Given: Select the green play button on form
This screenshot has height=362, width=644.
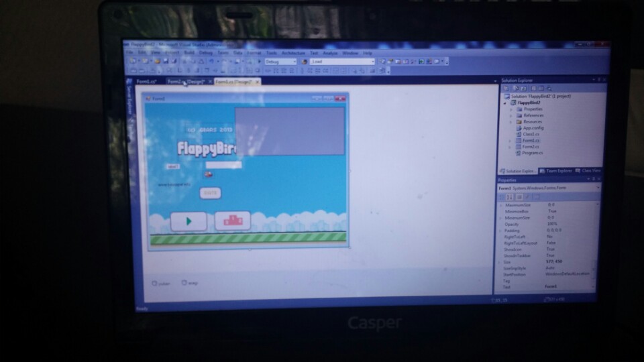Looking at the screenshot, I should point(189,221).
